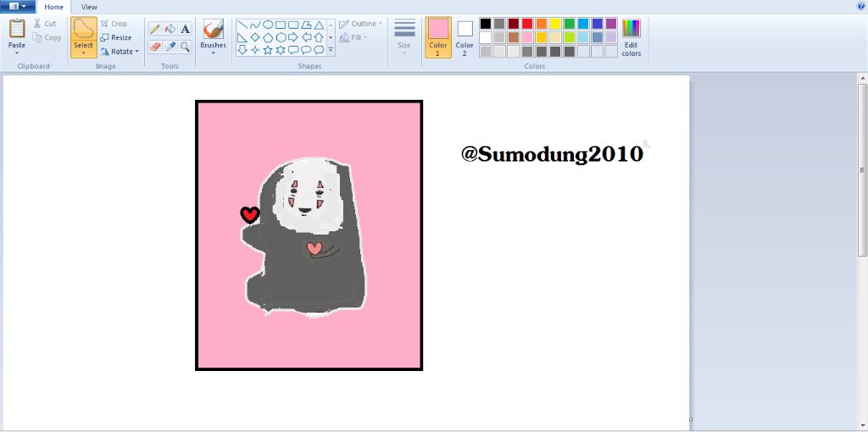Open the shape Fill dropdown
The image size is (868, 432).
(x=353, y=37)
